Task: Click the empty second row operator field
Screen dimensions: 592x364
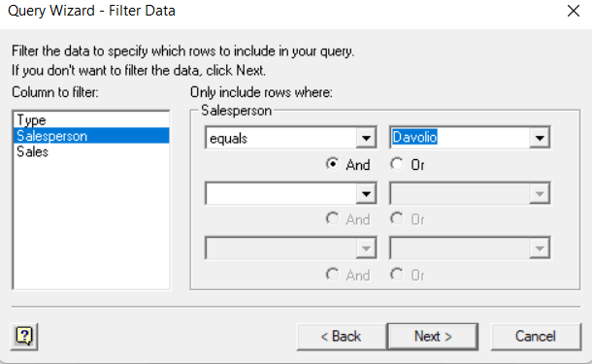Action: tap(280, 194)
